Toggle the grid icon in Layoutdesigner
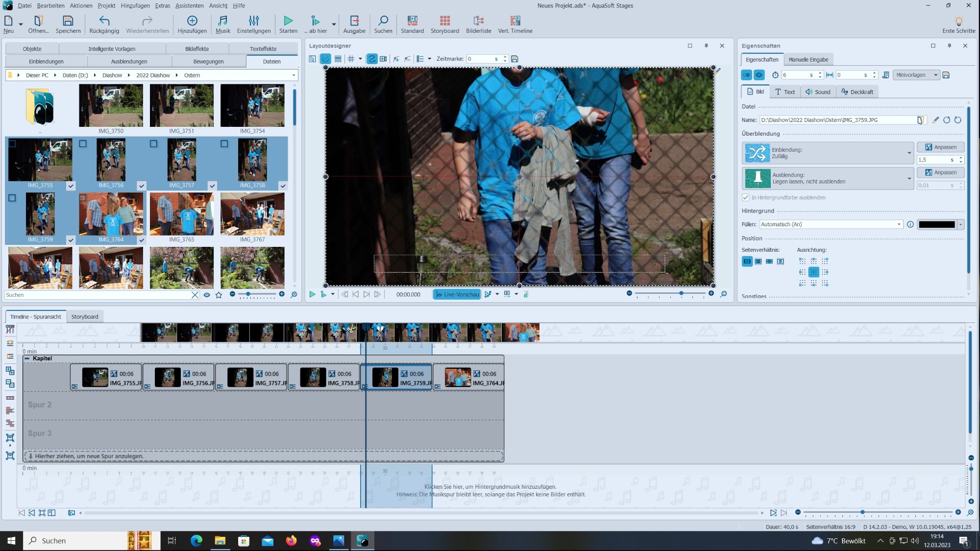The width and height of the screenshot is (980, 551). tap(351, 59)
